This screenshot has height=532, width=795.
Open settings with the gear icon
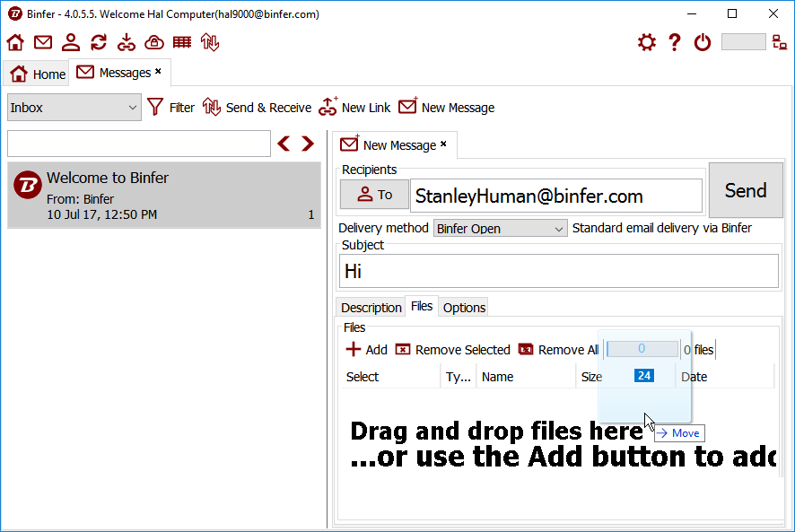click(x=646, y=42)
